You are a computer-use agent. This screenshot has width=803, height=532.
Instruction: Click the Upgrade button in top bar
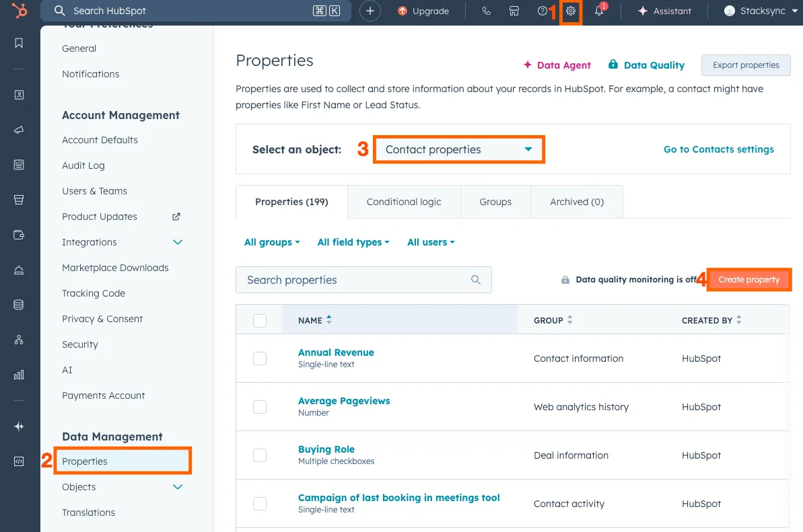423,11
